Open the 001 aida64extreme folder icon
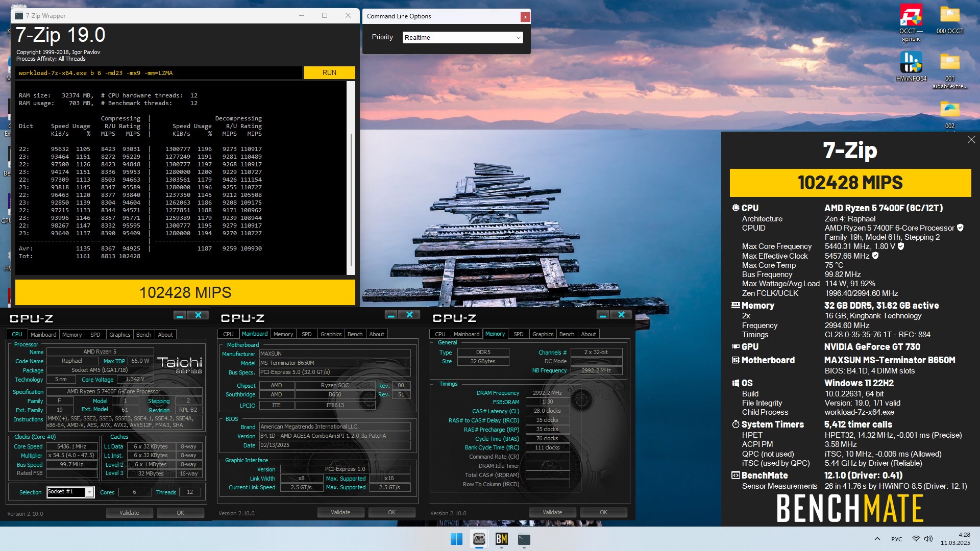The width and height of the screenshot is (980, 551). (x=950, y=70)
